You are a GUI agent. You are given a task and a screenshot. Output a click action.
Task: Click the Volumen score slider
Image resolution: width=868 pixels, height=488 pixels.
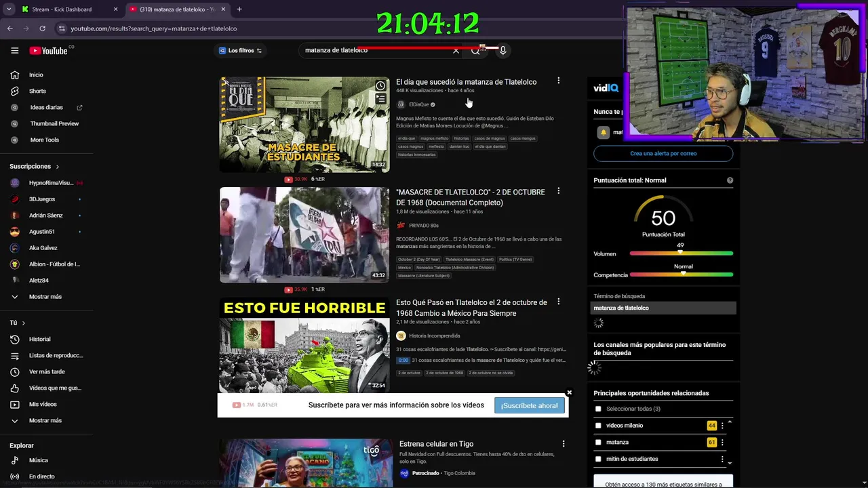(x=681, y=253)
